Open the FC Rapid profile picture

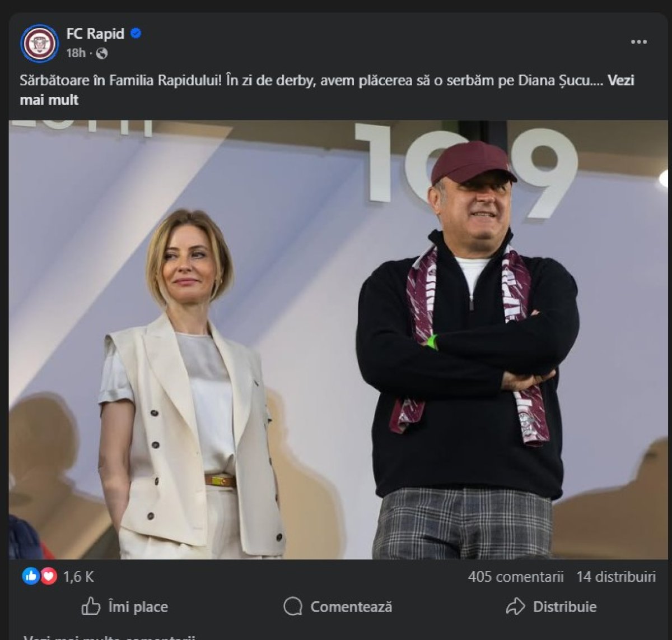pyautogui.click(x=39, y=43)
